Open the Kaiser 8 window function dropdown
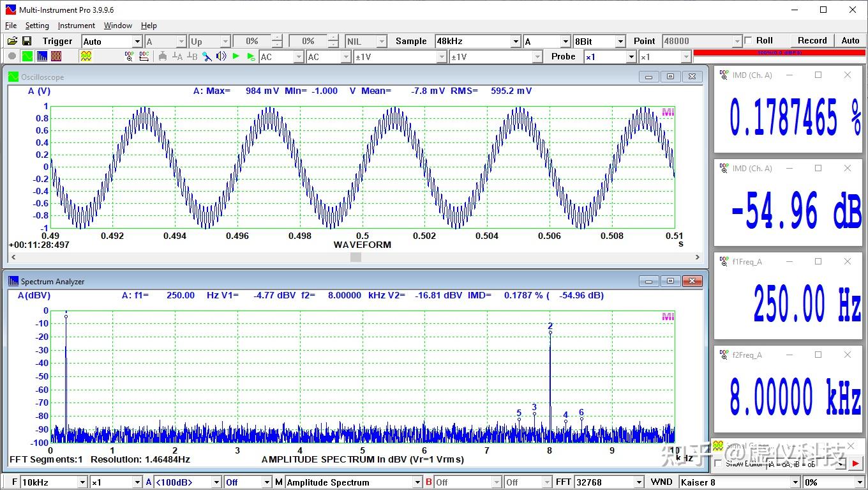 (795, 482)
